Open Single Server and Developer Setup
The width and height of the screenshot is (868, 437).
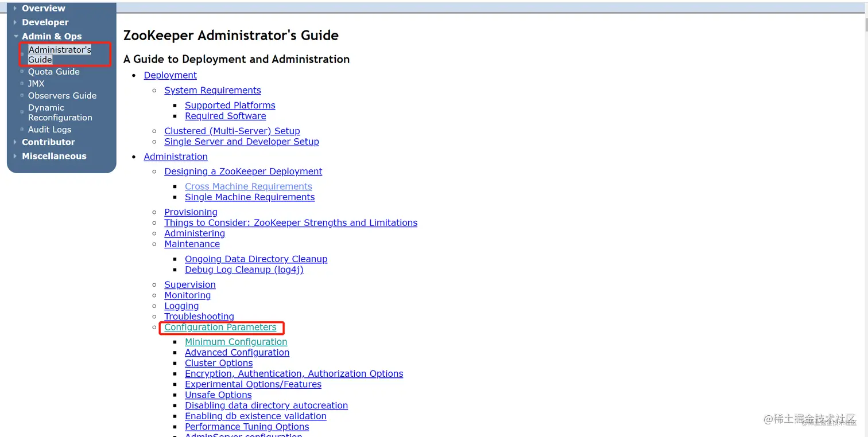(x=242, y=142)
